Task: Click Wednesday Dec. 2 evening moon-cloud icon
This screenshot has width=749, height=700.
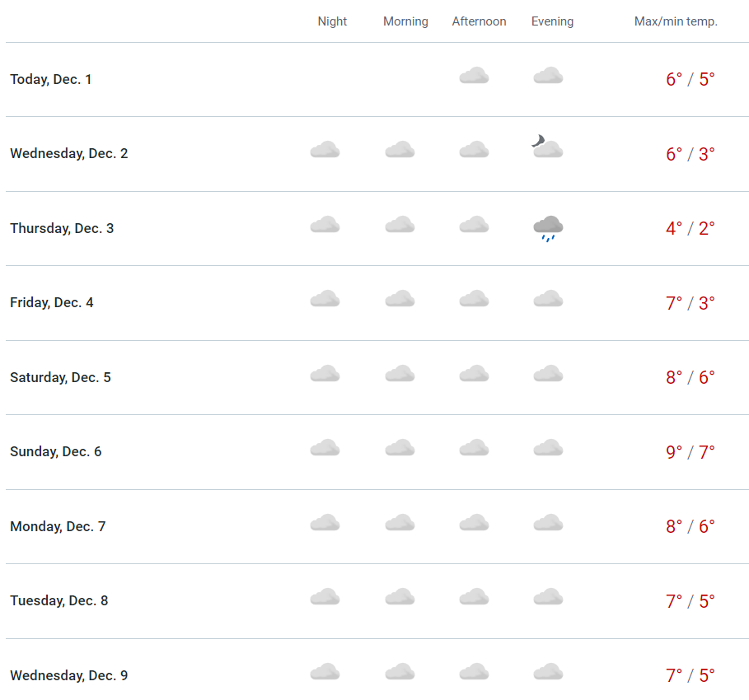Action: click(x=547, y=148)
